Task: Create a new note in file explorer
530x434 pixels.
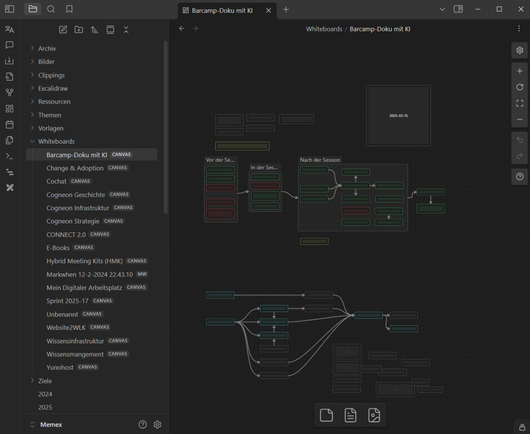Action: 63,30
